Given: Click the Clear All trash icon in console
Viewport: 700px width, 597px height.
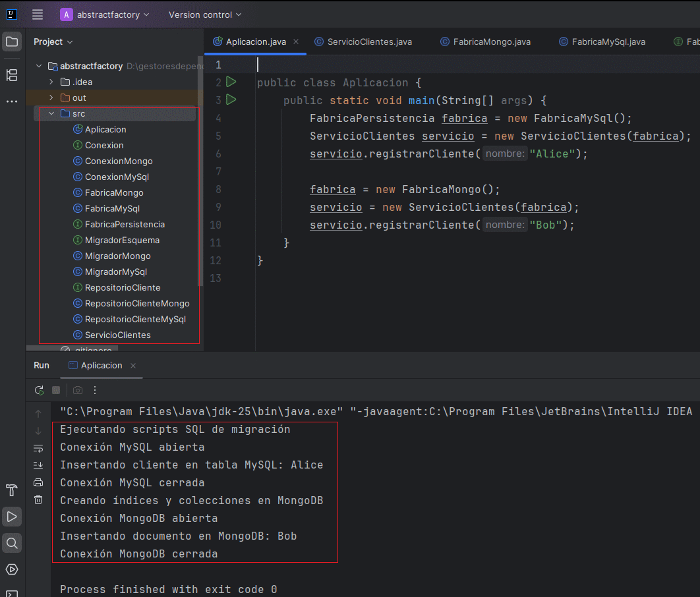Looking at the screenshot, I should 38,500.
